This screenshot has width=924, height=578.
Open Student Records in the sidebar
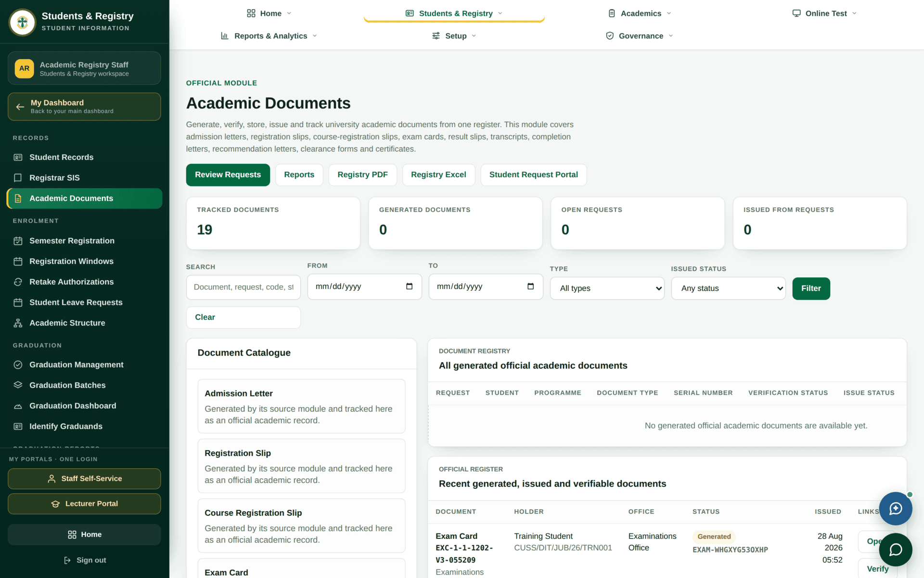(x=84, y=158)
